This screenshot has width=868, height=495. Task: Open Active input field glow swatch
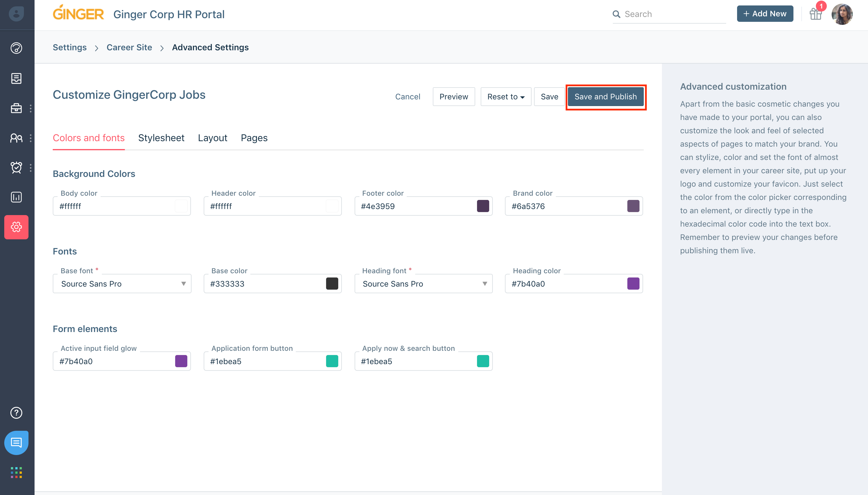(181, 361)
